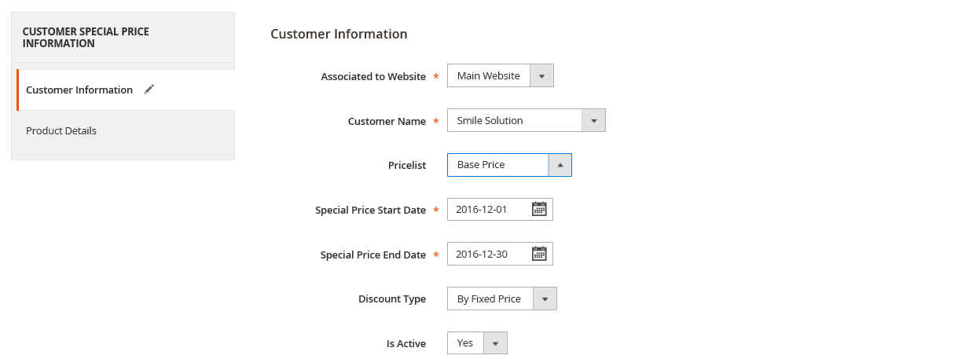Click the Discount Type dropdown arrow

(x=545, y=299)
